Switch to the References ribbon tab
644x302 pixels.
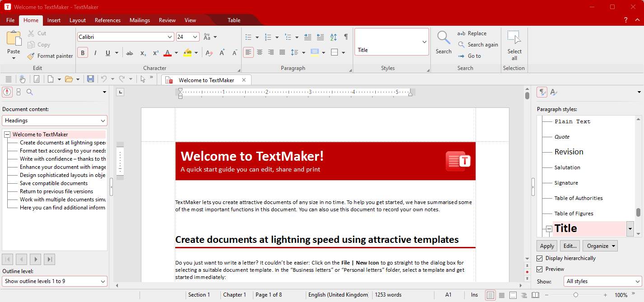pyautogui.click(x=107, y=20)
